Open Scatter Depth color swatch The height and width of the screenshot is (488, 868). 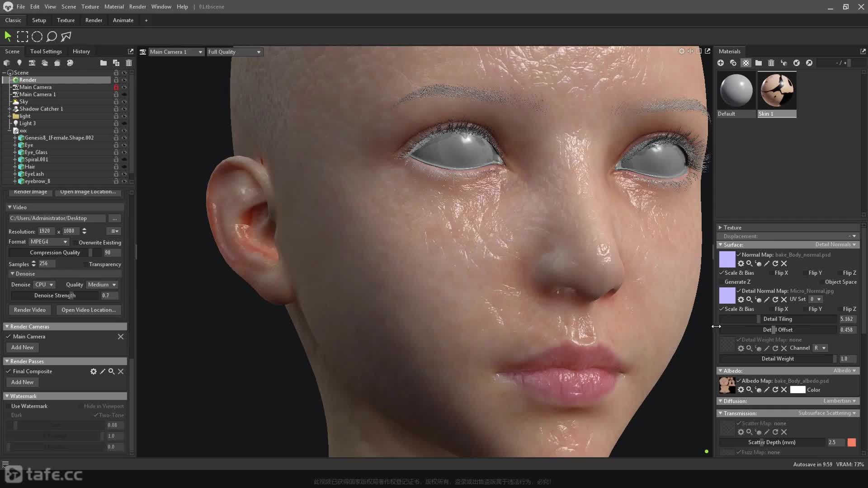(x=852, y=442)
